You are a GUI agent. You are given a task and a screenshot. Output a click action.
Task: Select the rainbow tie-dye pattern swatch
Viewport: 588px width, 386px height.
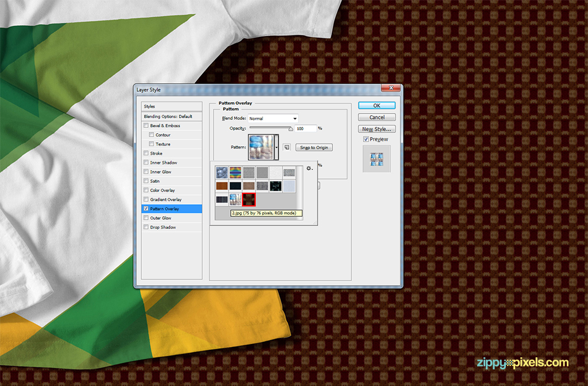coord(235,172)
